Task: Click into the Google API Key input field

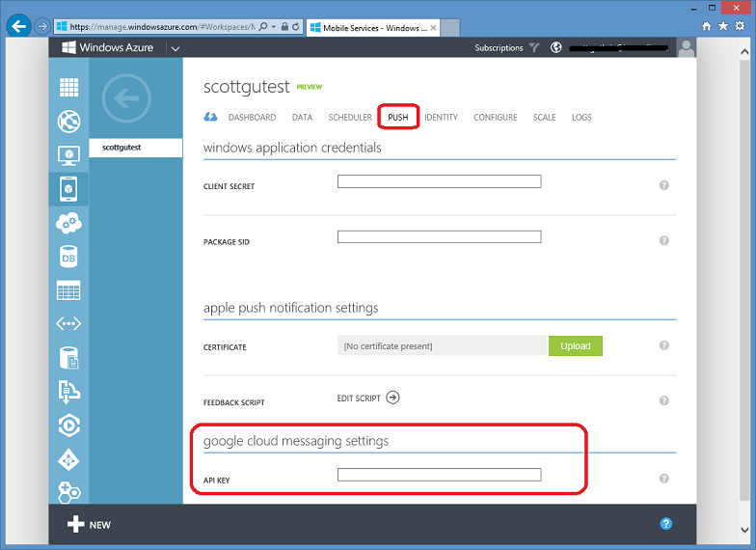Action: click(440, 475)
